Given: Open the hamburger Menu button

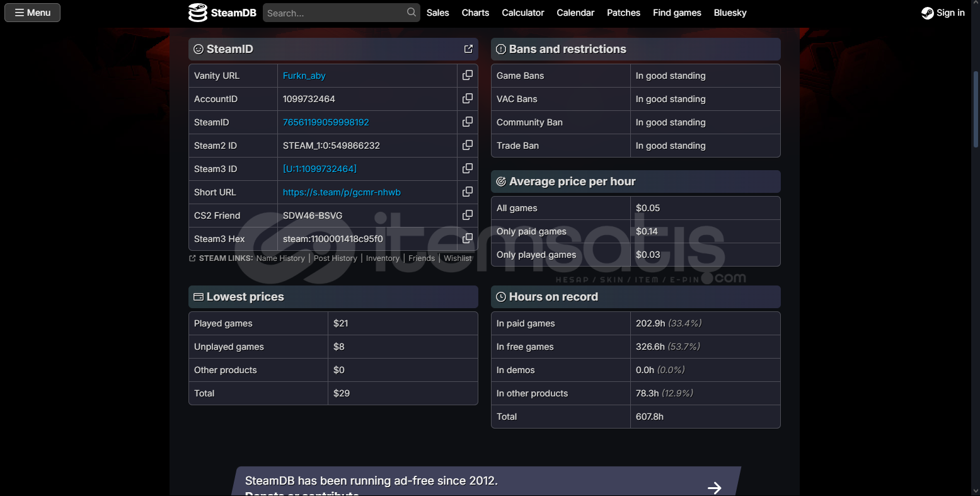Looking at the screenshot, I should [32, 13].
